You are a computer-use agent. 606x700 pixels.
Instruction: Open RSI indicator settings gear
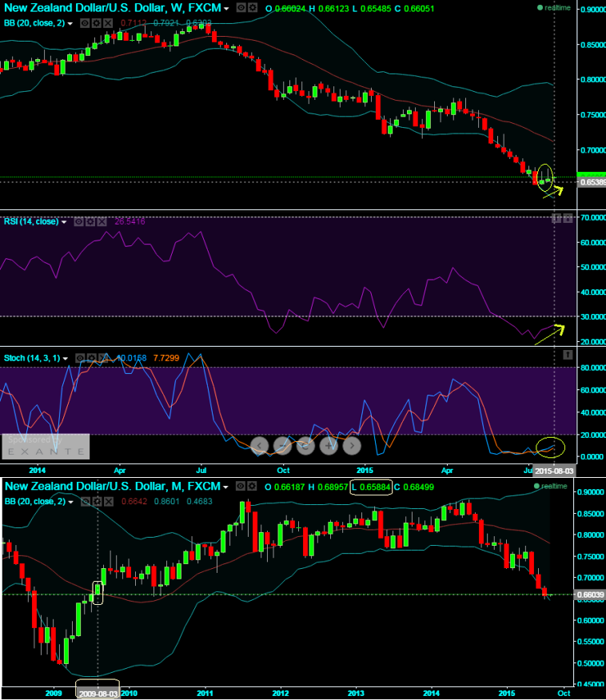pyautogui.click(x=90, y=221)
